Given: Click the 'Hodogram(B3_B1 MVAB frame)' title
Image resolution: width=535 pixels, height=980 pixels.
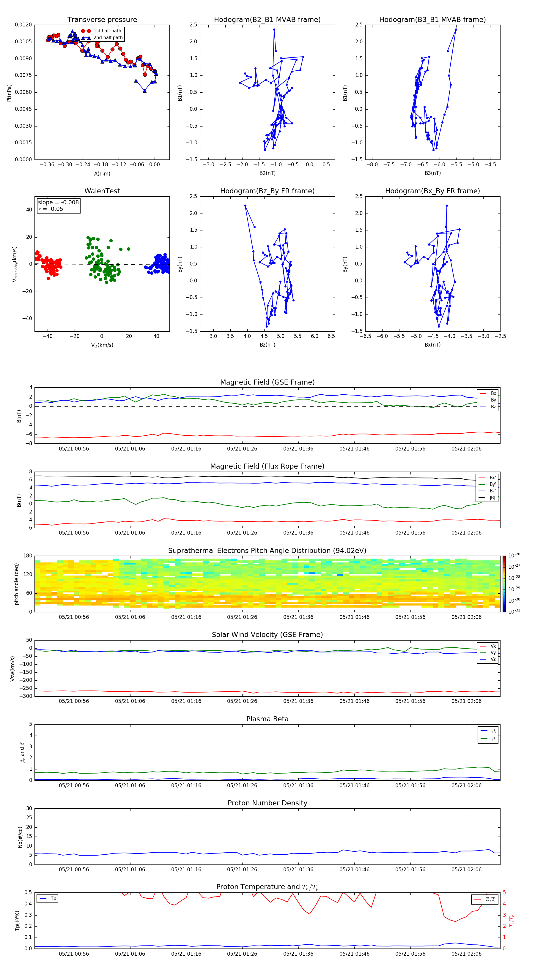Looking at the screenshot, I should [432, 20].
